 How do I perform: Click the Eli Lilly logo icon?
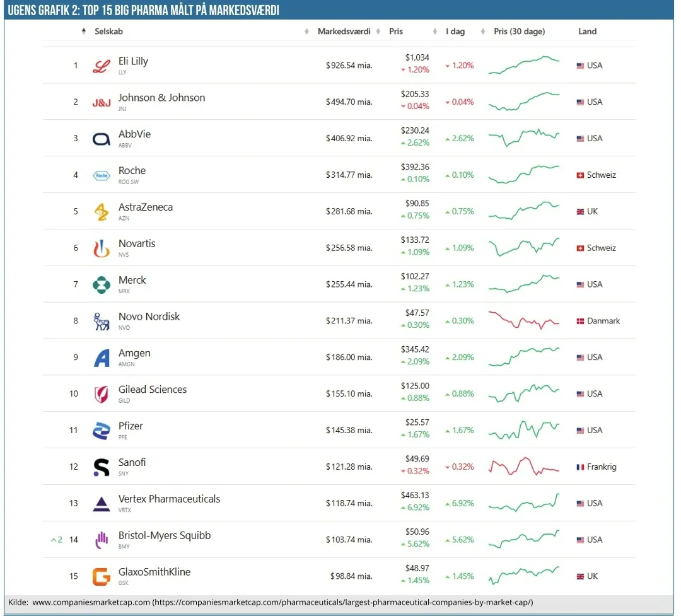[101, 66]
